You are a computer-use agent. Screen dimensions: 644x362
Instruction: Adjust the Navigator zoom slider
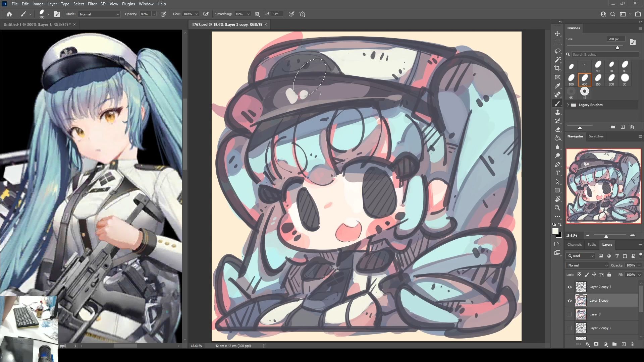[x=606, y=236]
